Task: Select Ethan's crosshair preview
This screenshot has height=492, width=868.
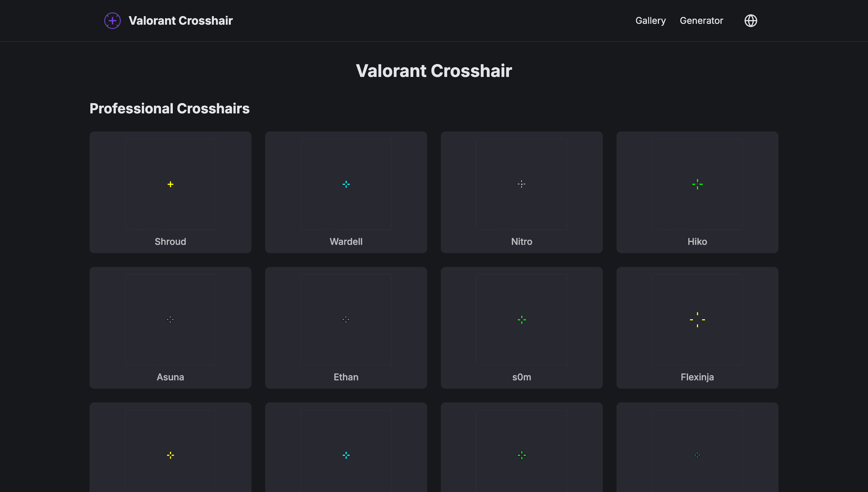Action: (x=346, y=320)
